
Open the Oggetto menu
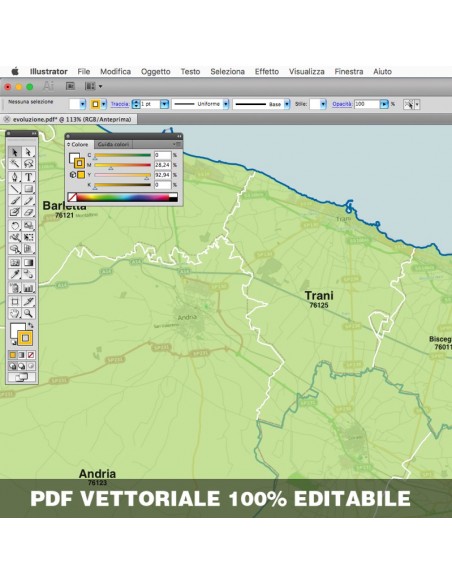[156, 72]
